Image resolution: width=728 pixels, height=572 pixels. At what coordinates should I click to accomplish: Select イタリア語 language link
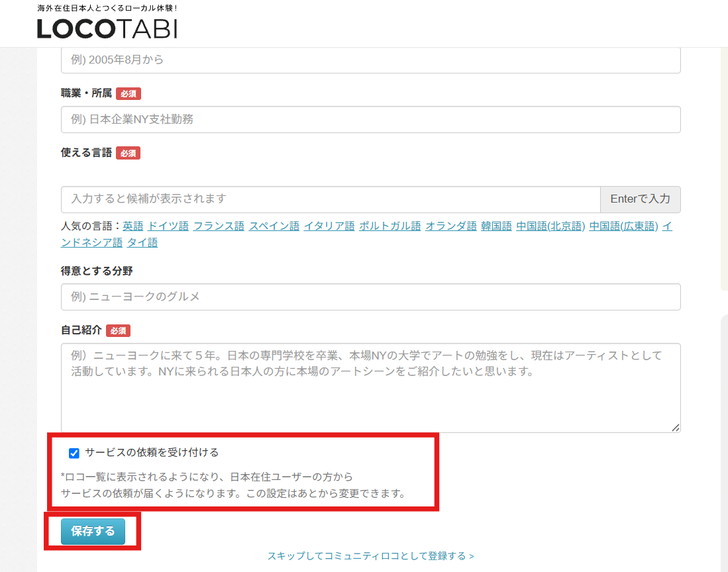pos(329,226)
